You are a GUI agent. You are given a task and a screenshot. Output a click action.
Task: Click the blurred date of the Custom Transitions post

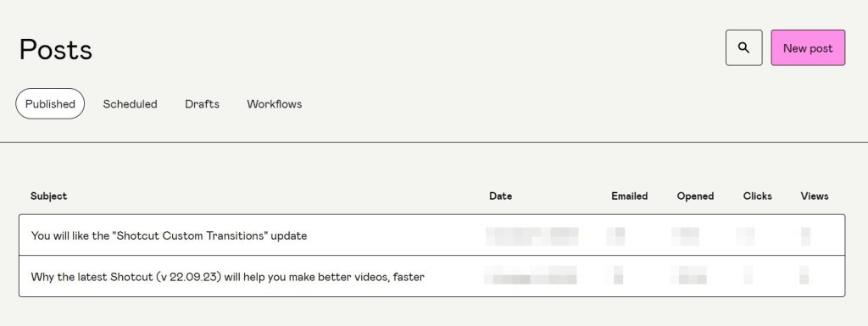(x=532, y=236)
